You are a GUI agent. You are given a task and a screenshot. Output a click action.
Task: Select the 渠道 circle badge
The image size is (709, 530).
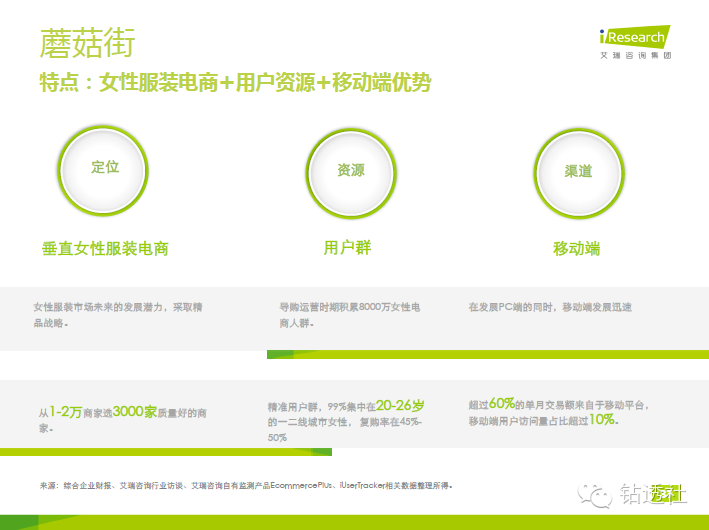point(579,173)
